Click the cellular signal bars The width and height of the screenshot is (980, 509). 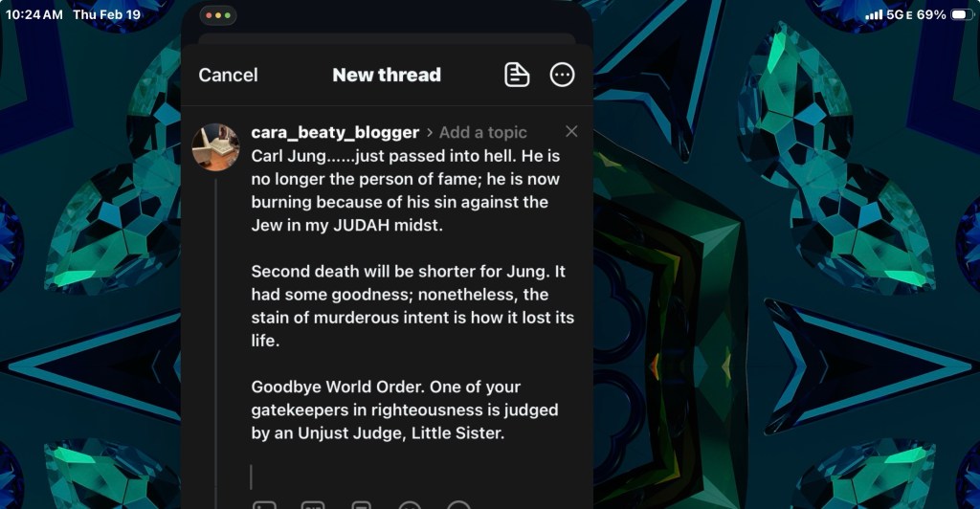point(874,14)
